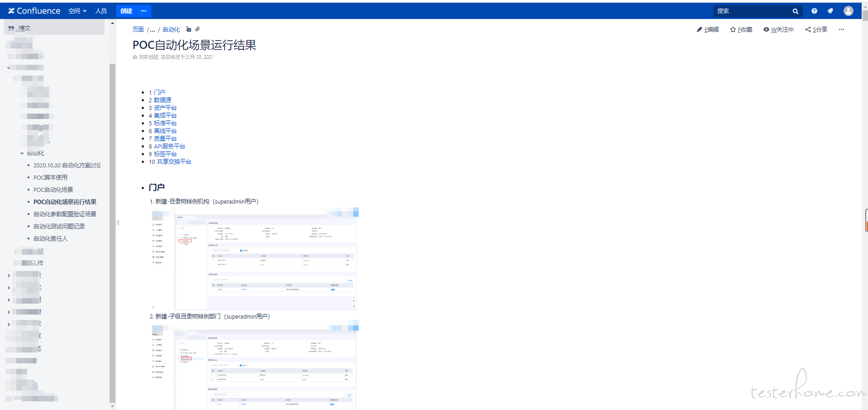Click sidebar scroll-down arrow

tap(112, 406)
